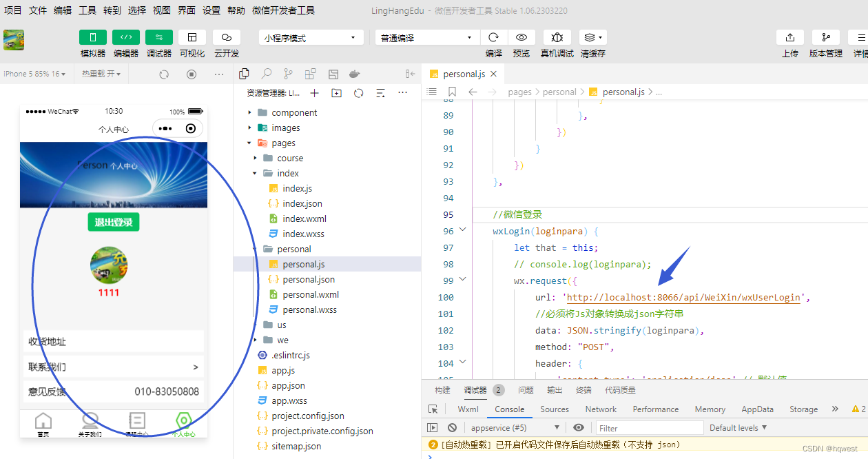The height and width of the screenshot is (459, 868).
Task: Open the appservice (#5) context dropdown
Action: (515, 427)
